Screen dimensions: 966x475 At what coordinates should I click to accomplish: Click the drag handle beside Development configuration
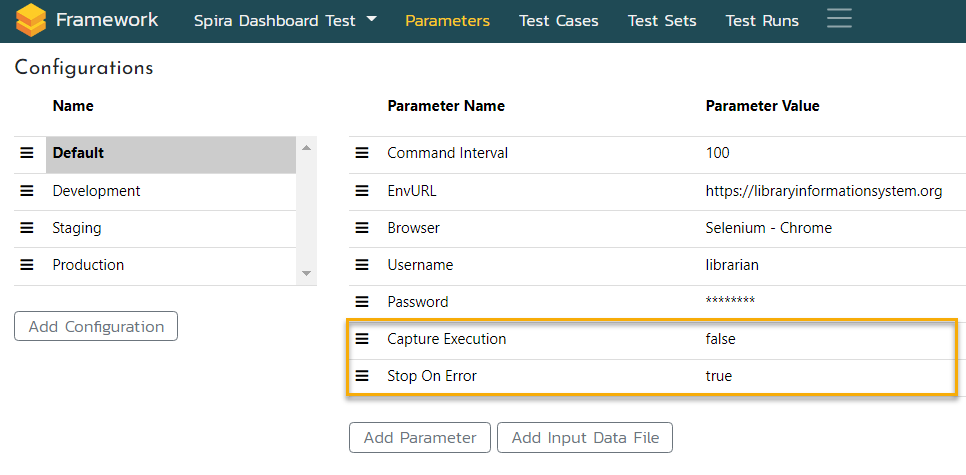(27, 191)
